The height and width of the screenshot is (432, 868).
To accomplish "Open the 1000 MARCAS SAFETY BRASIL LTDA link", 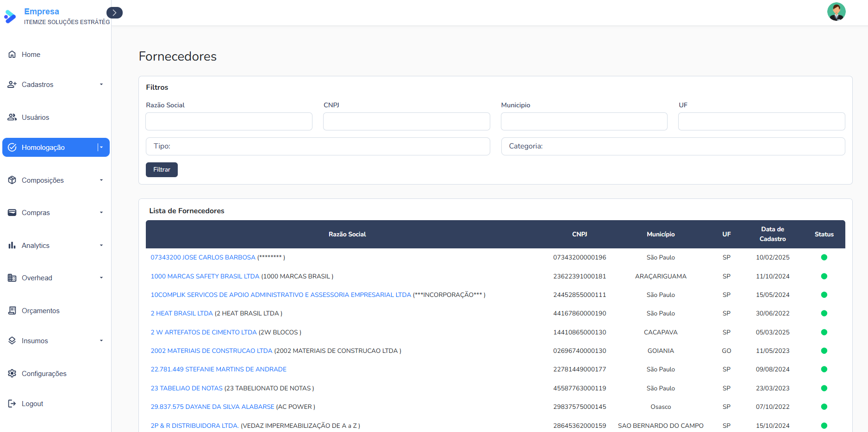I will tap(205, 276).
